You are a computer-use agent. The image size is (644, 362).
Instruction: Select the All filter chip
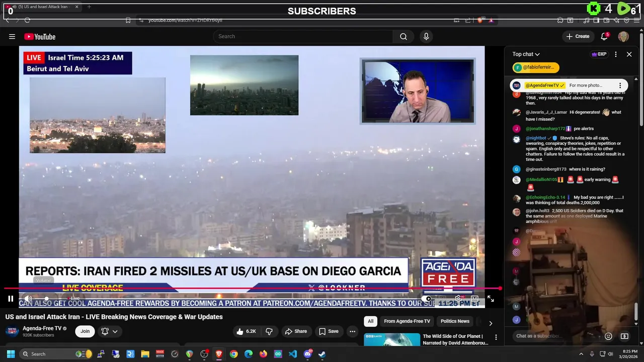coord(370,321)
